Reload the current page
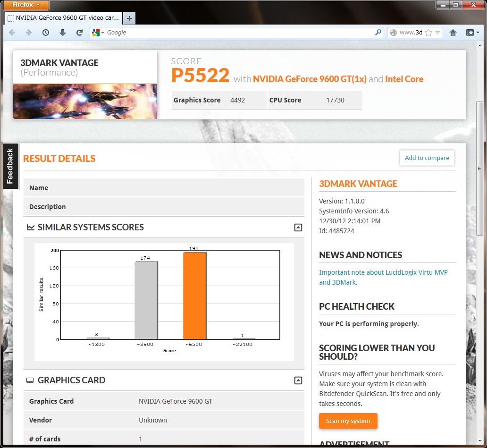Screen dimensions: 487x448 pyautogui.click(x=79, y=33)
